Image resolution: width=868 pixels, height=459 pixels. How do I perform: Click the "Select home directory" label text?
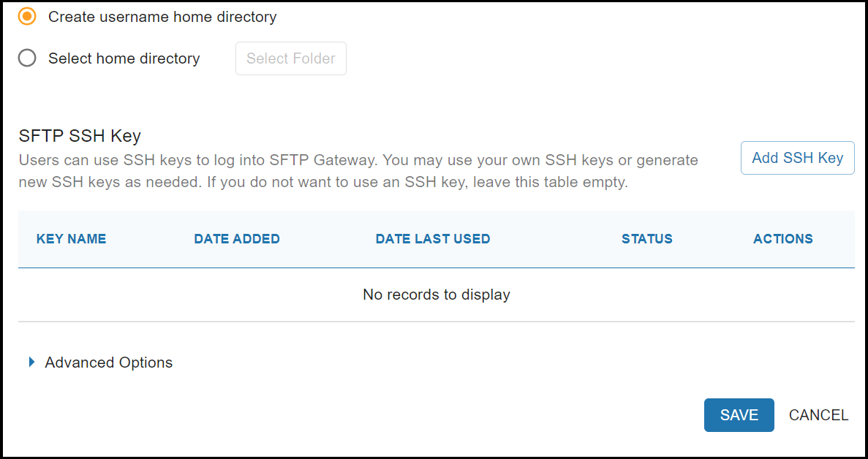click(124, 58)
